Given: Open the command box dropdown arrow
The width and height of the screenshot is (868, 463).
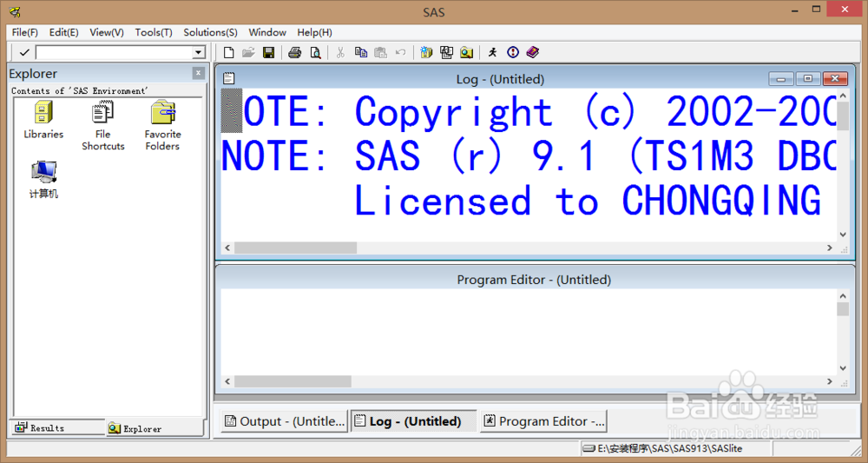Looking at the screenshot, I should coord(199,53).
